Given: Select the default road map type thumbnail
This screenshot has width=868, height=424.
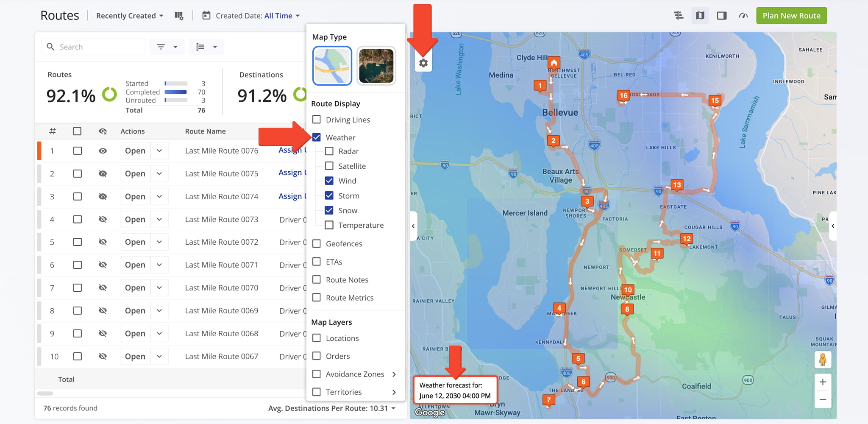Looking at the screenshot, I should click(x=332, y=66).
